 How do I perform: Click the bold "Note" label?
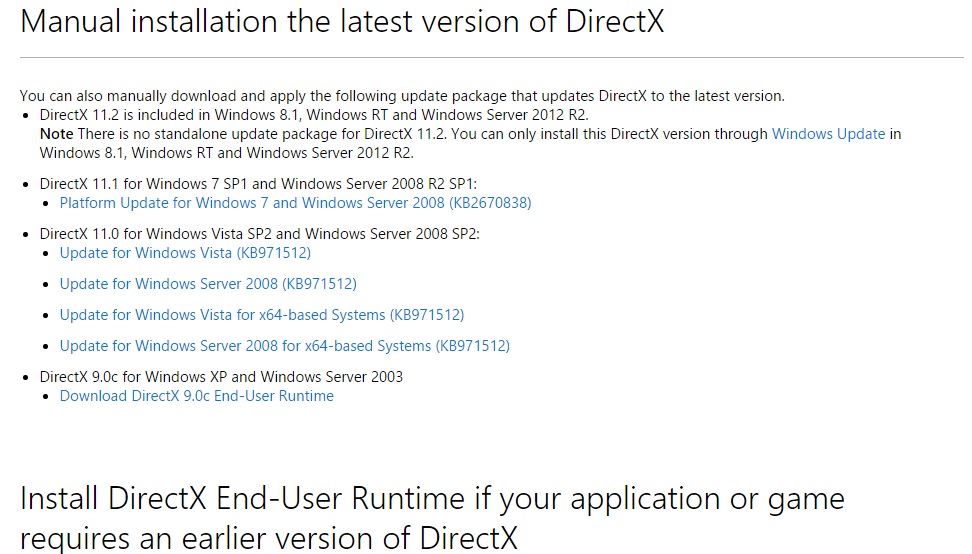56,134
